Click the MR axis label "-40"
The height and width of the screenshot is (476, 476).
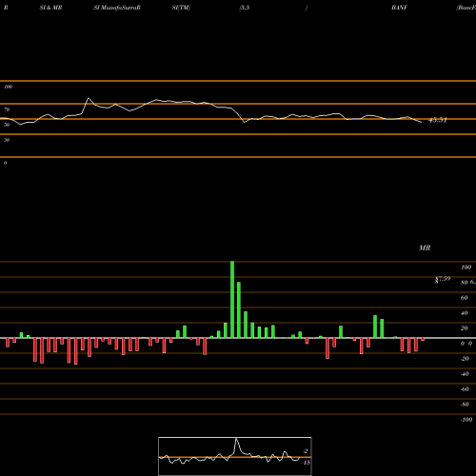(465, 374)
